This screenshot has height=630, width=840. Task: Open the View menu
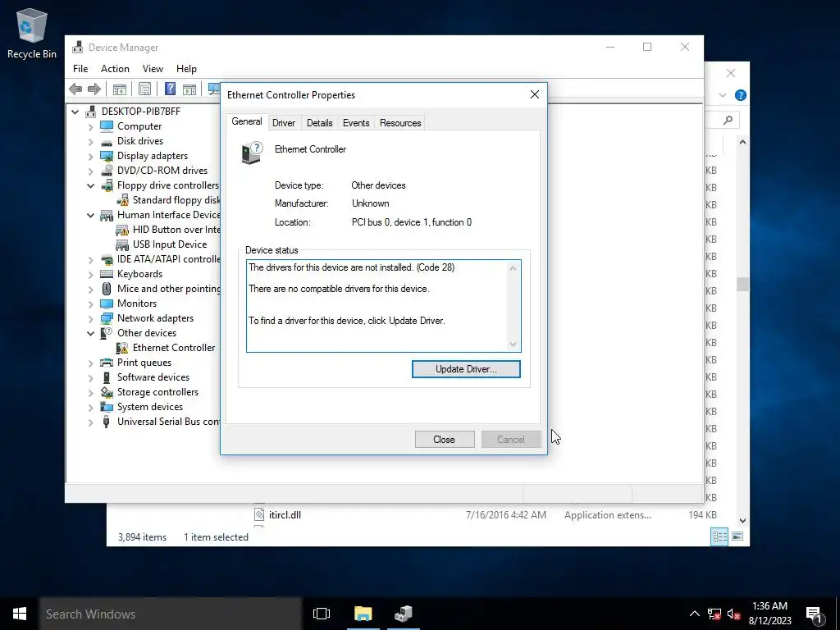pyautogui.click(x=153, y=69)
